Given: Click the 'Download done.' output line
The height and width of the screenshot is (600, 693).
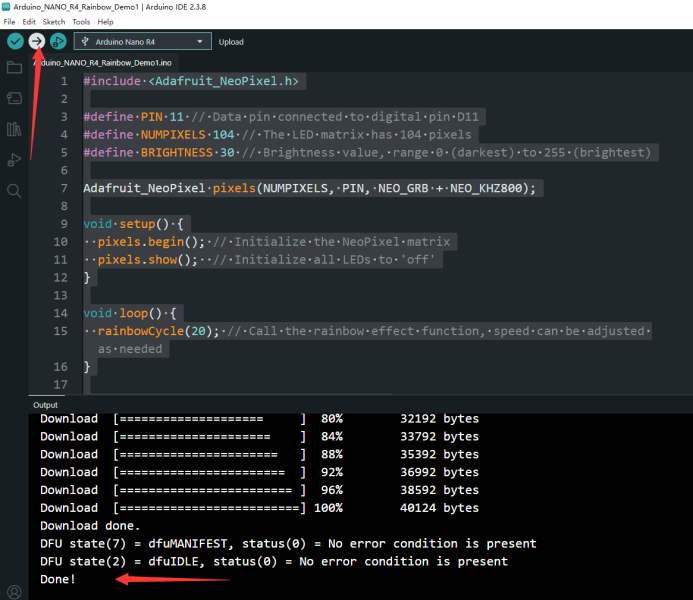Looking at the screenshot, I should pyautogui.click(x=90, y=526).
